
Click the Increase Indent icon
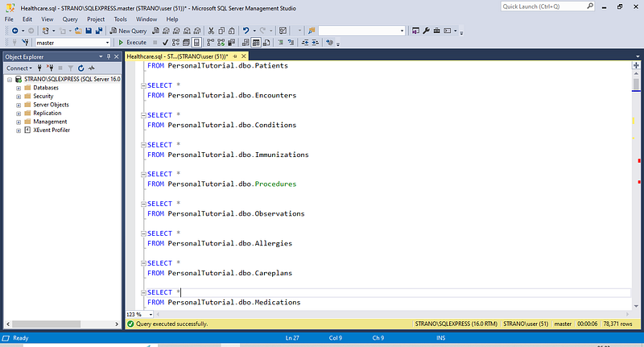315,43
